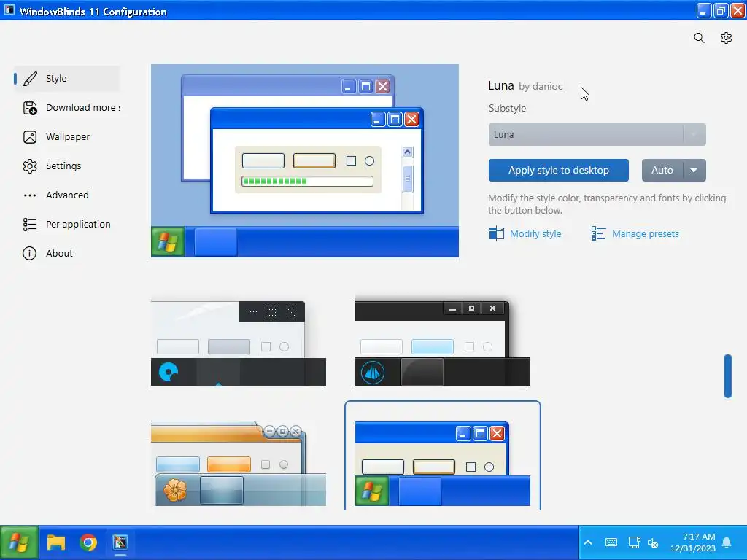The image size is (747, 560).
Task: Click the large Luna style preview
Action: [x=305, y=161]
